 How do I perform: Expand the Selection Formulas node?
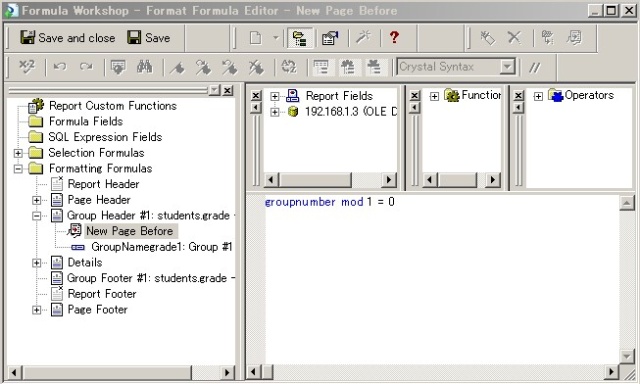[x=18, y=153]
